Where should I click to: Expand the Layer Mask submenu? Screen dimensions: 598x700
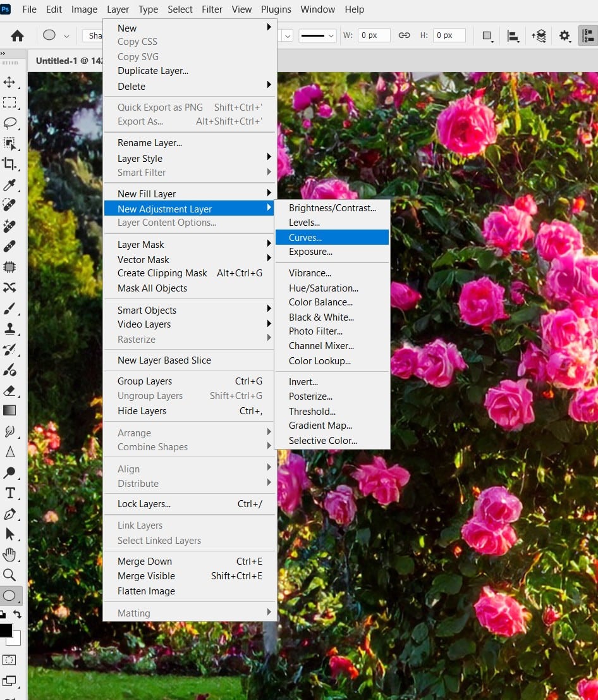(x=190, y=245)
